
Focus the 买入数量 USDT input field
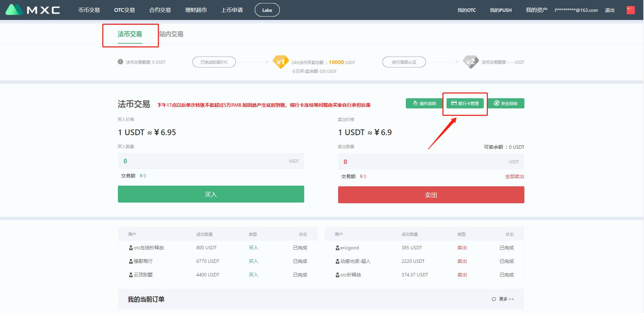tap(211, 161)
